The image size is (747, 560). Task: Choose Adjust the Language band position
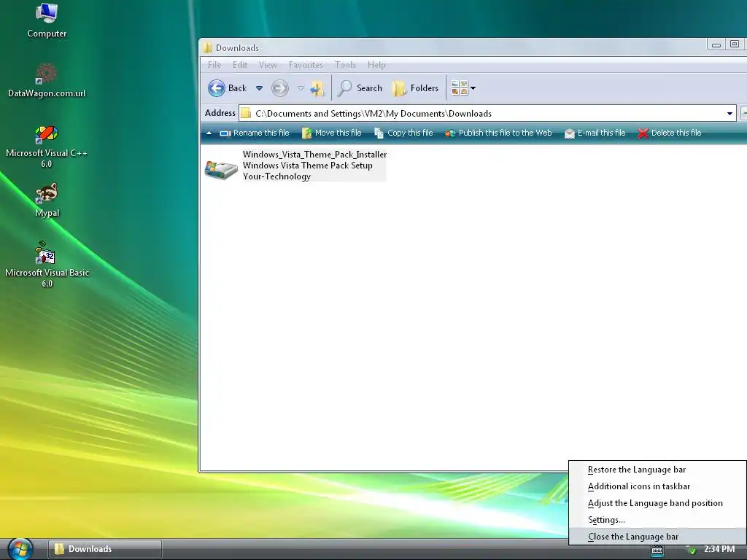[657, 503]
